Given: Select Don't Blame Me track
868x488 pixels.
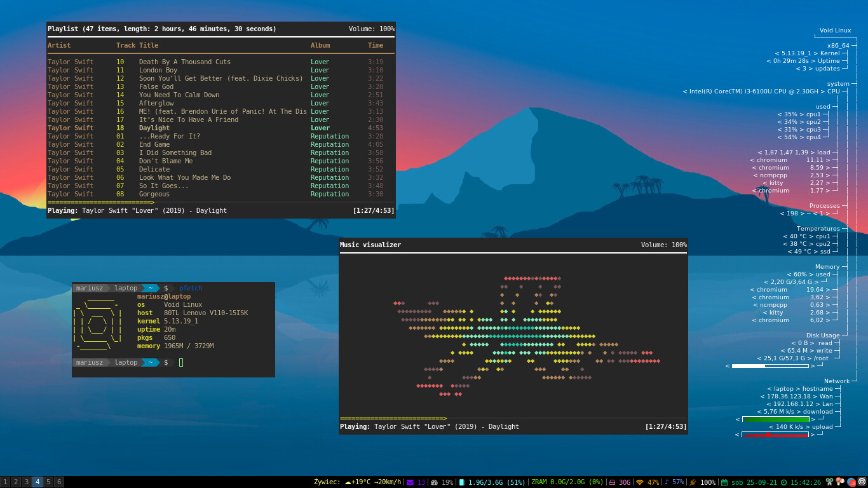Looking at the screenshot, I should pos(220,161).
